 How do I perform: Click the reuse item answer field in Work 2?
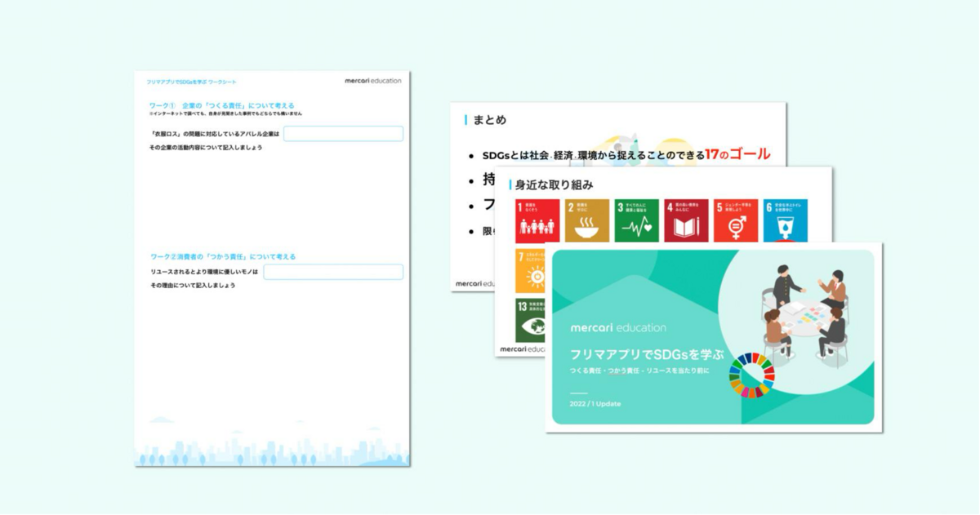coord(333,272)
